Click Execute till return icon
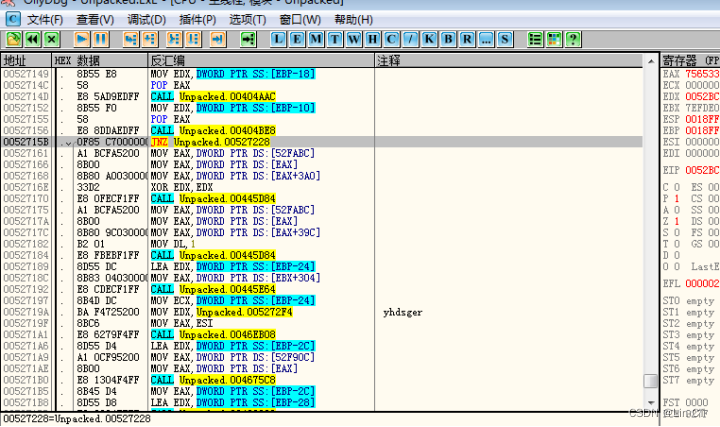 pos(218,39)
